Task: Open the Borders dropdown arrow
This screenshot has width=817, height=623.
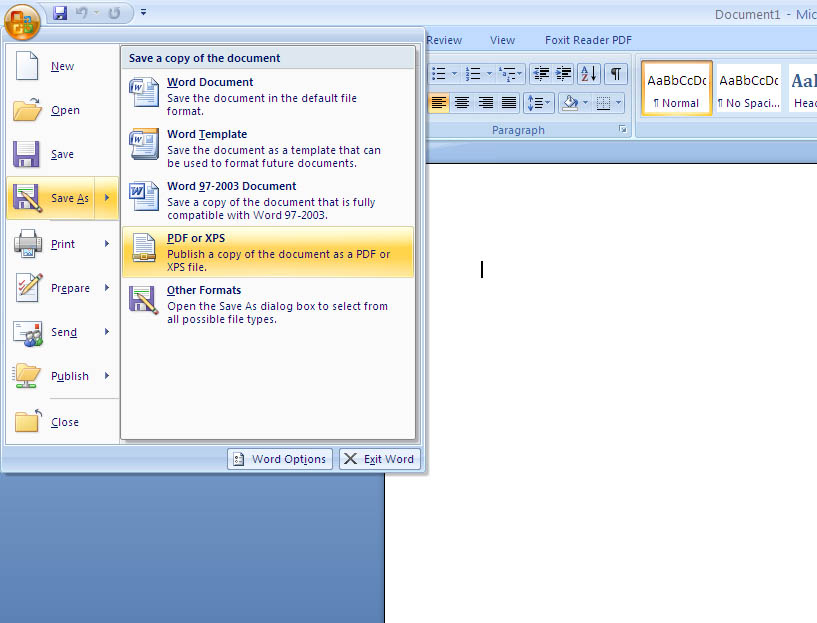Action: (x=618, y=103)
